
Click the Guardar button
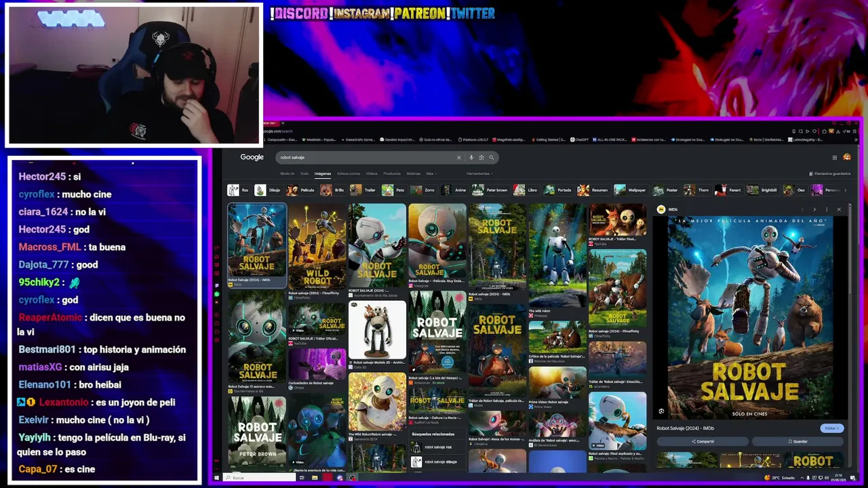coord(797,441)
